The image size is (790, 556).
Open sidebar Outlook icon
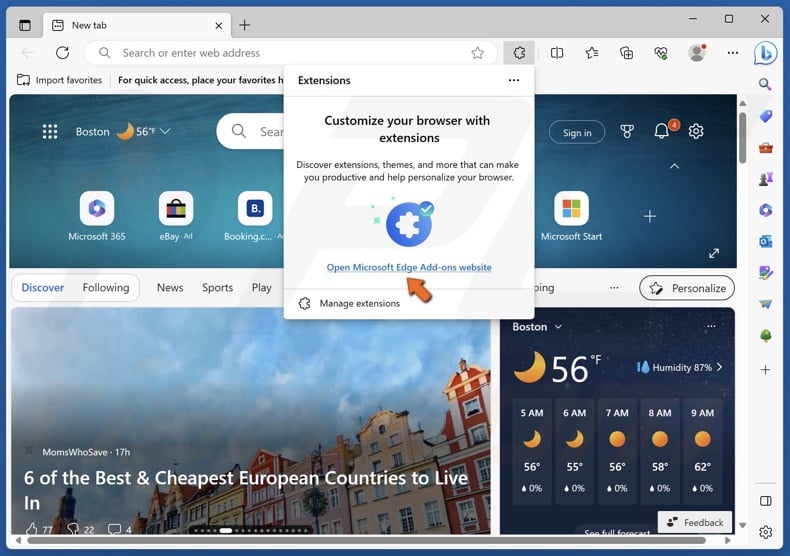pos(765,242)
